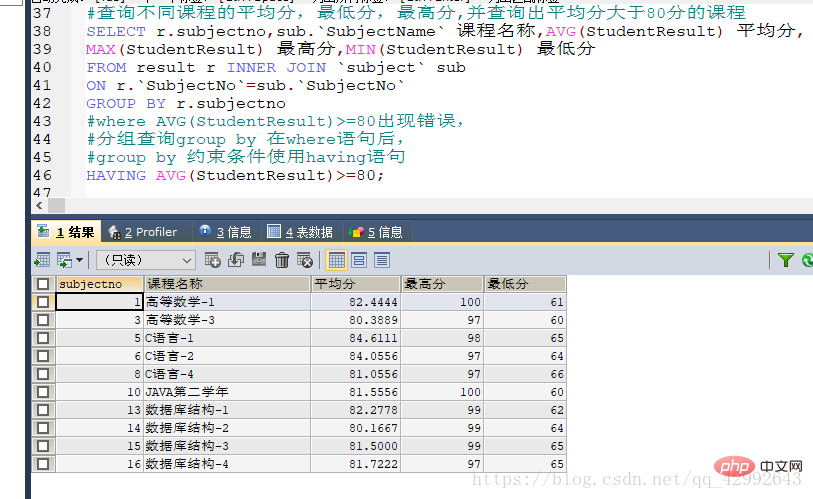Click the cancel changes icon
The width and height of the screenshot is (813, 499).
tap(305, 260)
